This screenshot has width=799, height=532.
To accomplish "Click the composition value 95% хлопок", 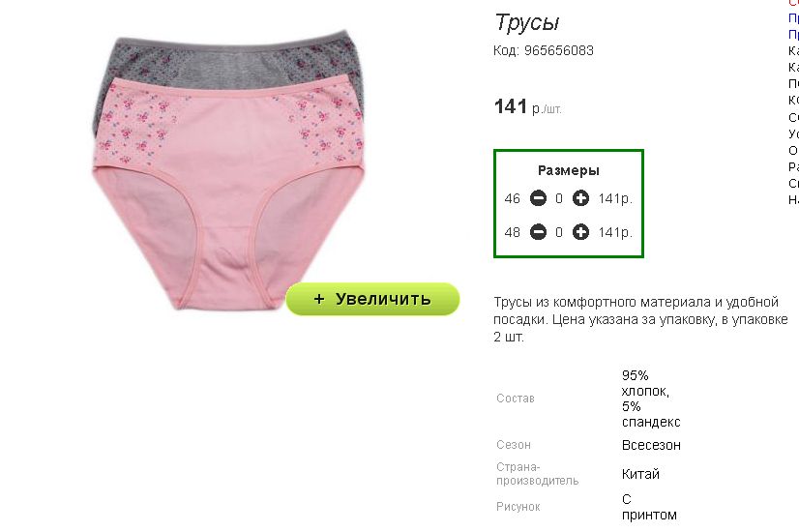I will pos(645,383).
